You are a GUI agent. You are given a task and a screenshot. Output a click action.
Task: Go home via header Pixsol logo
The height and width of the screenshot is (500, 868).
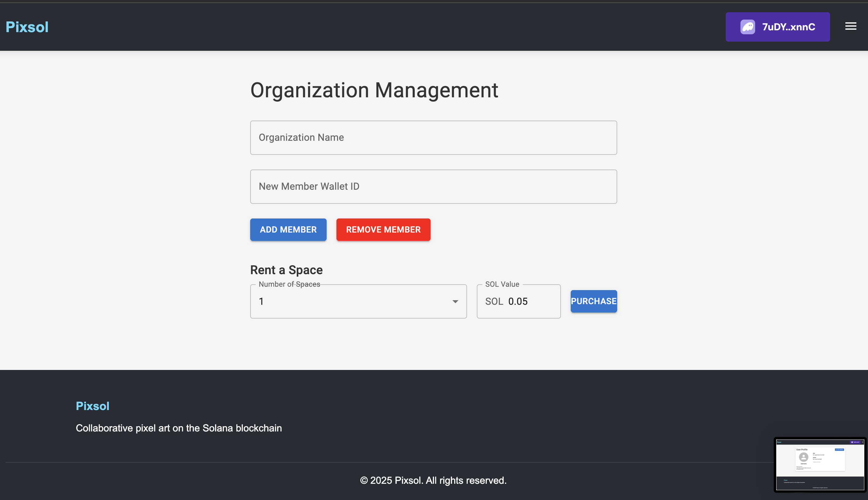click(27, 27)
